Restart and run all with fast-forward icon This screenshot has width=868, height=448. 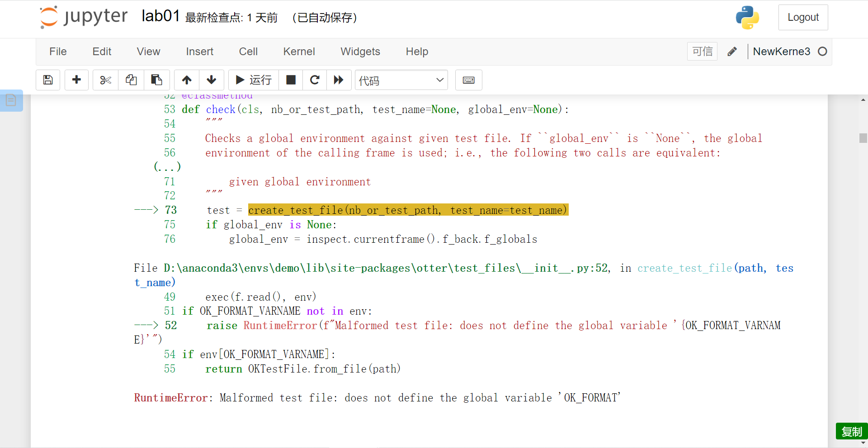(x=339, y=80)
